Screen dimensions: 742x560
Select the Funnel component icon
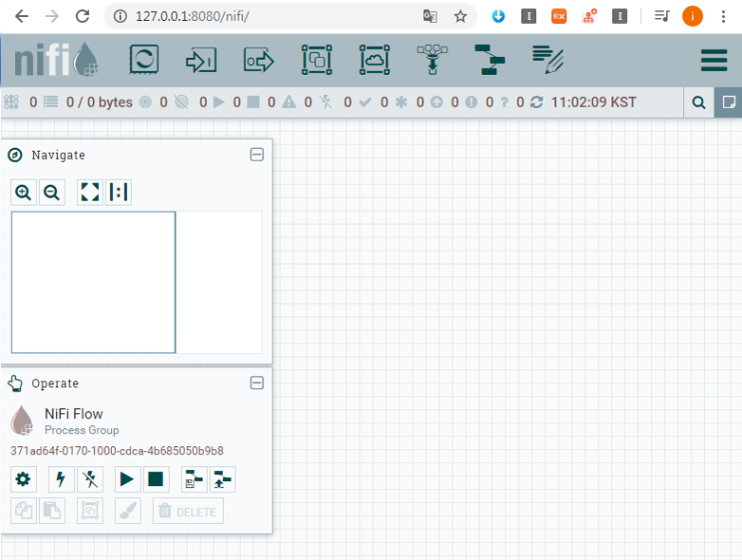pos(432,60)
